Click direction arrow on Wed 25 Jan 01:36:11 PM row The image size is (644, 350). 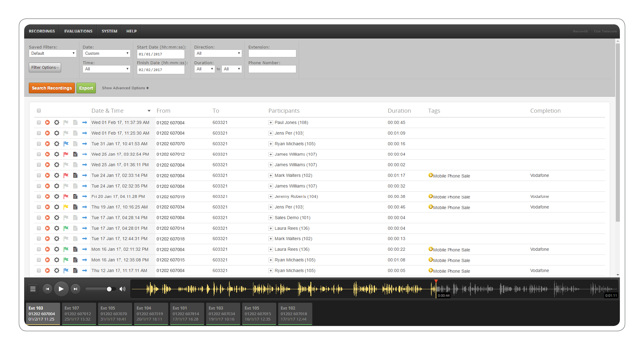pyautogui.click(x=85, y=165)
